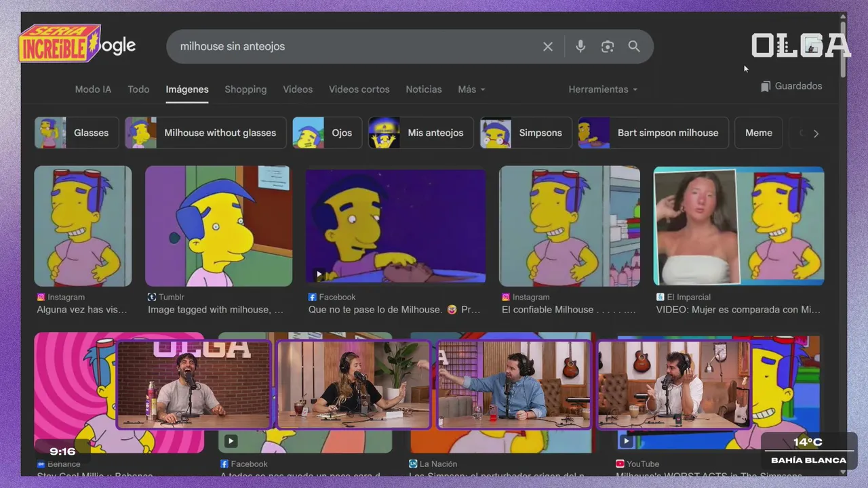Select the Meme filter chip
Screen dimensions: 868x488
[x=758, y=133]
